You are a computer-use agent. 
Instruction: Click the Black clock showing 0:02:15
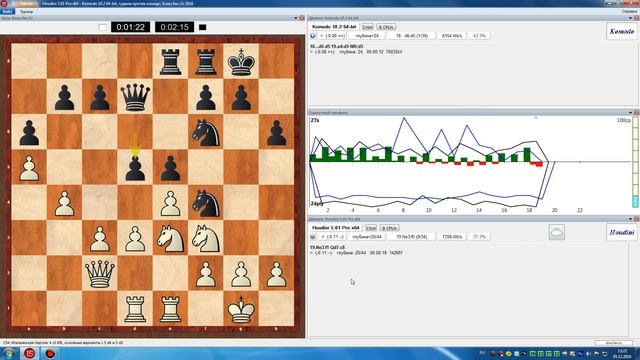click(174, 27)
